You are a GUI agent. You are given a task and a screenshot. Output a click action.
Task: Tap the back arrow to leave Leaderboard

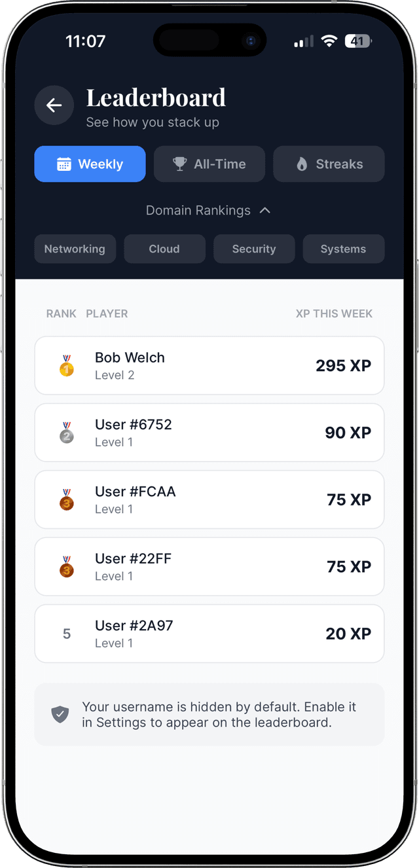click(54, 105)
